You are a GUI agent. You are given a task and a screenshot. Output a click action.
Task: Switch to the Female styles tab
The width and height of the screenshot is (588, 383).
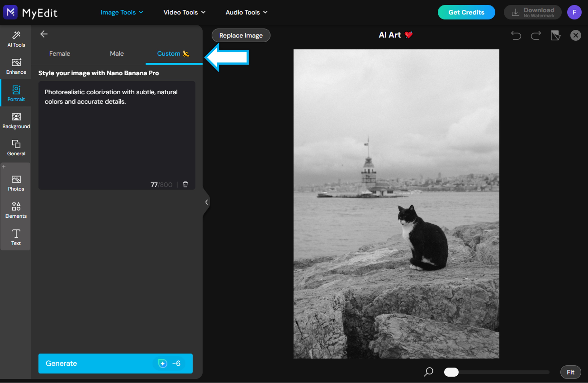click(60, 53)
